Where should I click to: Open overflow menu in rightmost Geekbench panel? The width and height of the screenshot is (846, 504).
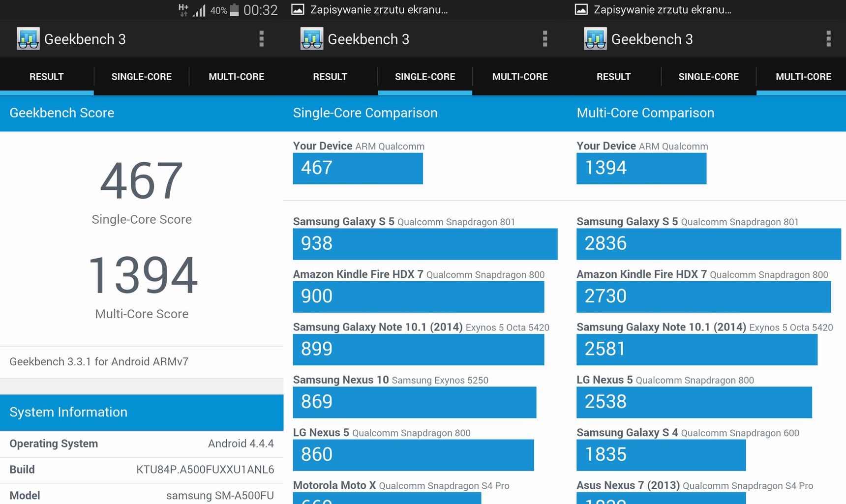[828, 39]
